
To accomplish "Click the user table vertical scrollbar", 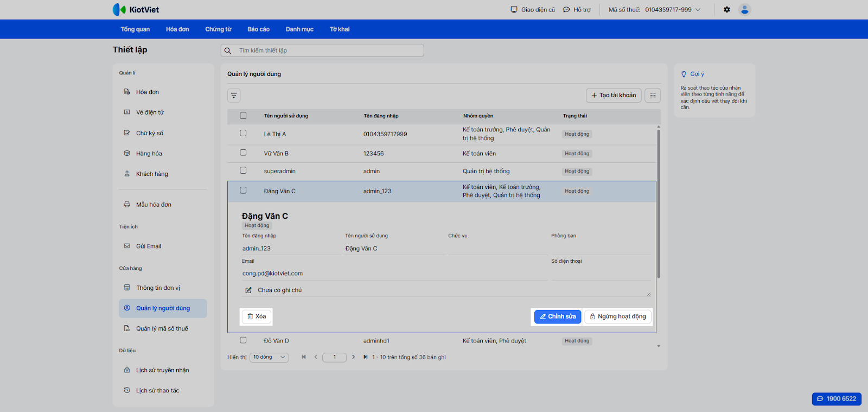I will [x=659, y=204].
